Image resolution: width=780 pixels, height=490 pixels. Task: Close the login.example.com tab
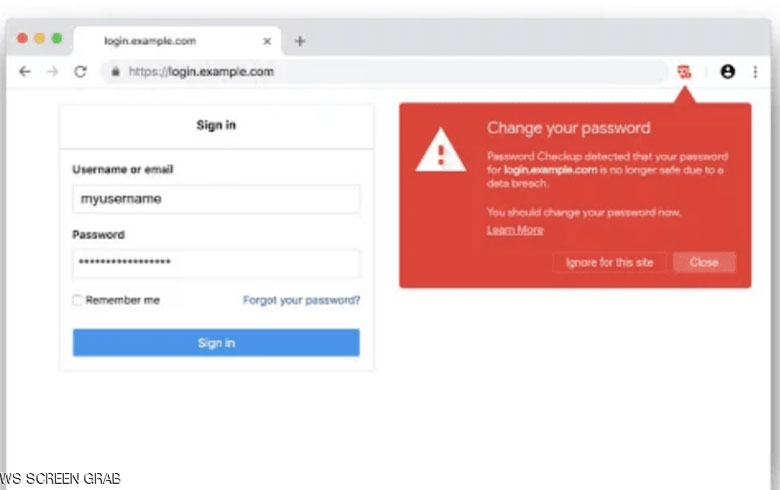267,41
